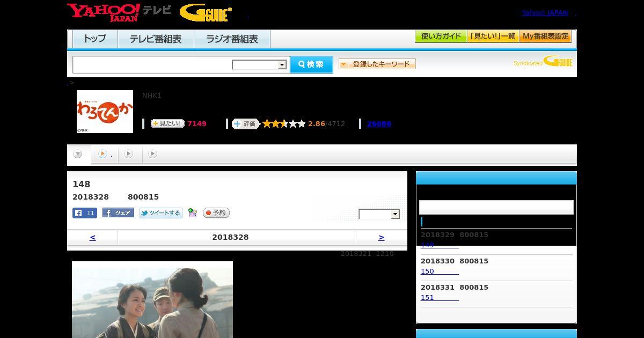644x338 pixels.
Task: Click the 7149 見たい count
Action: pos(197,124)
